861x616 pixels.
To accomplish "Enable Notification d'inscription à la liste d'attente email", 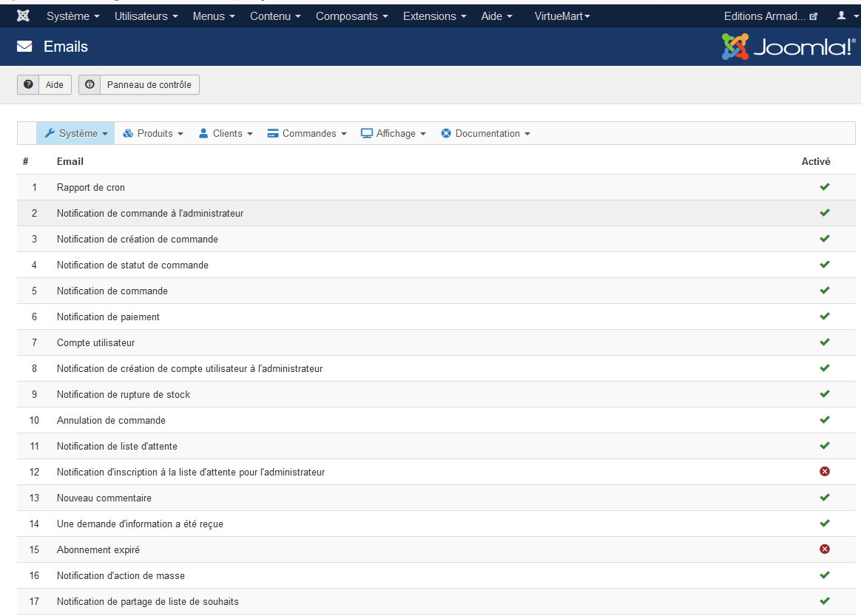I will point(824,472).
